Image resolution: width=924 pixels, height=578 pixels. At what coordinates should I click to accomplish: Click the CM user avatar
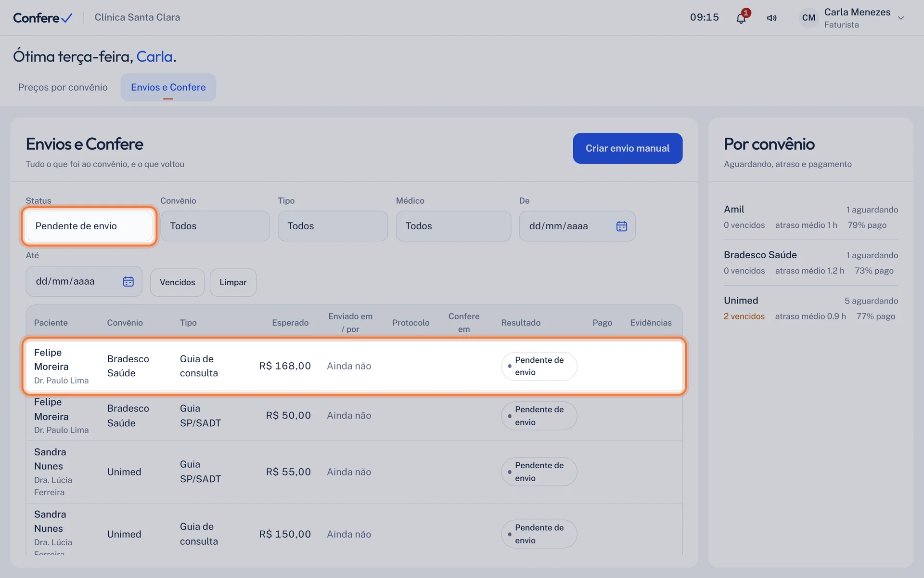point(808,18)
